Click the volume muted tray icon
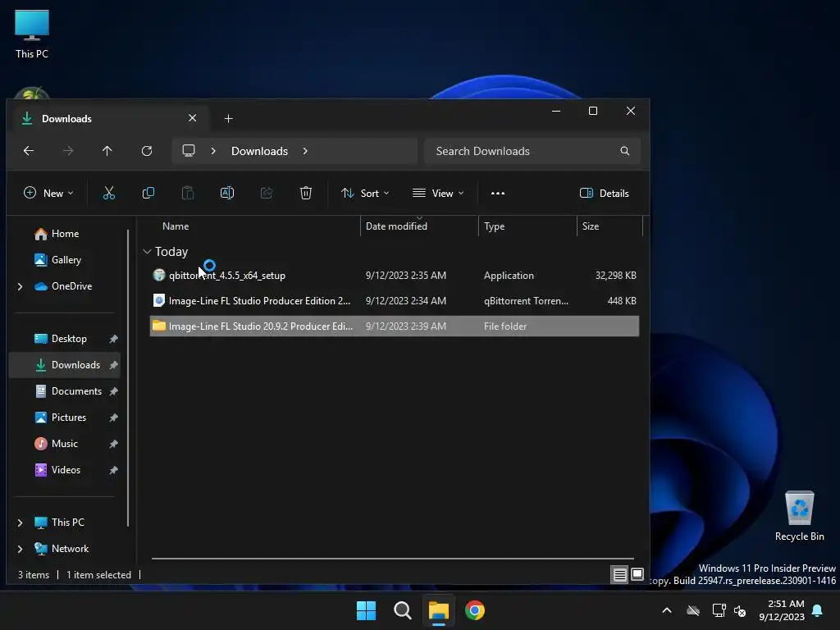This screenshot has width=840, height=630. click(740, 610)
